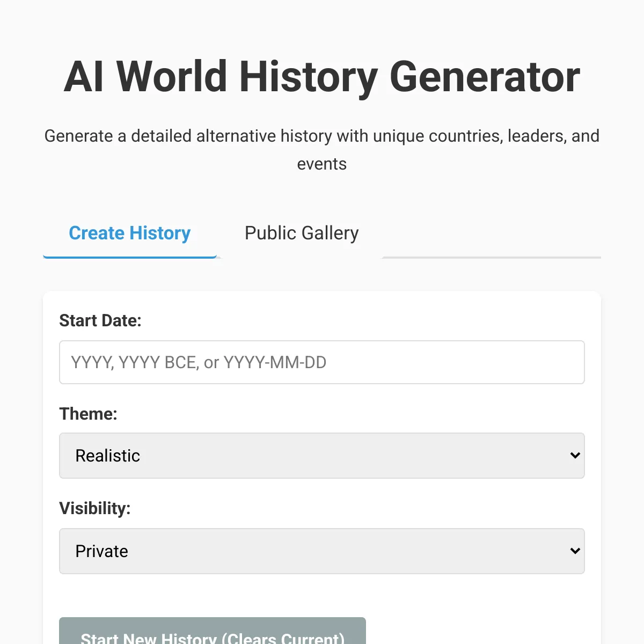
Task: Click the chevron arrow on Theme select
Action: (575, 456)
